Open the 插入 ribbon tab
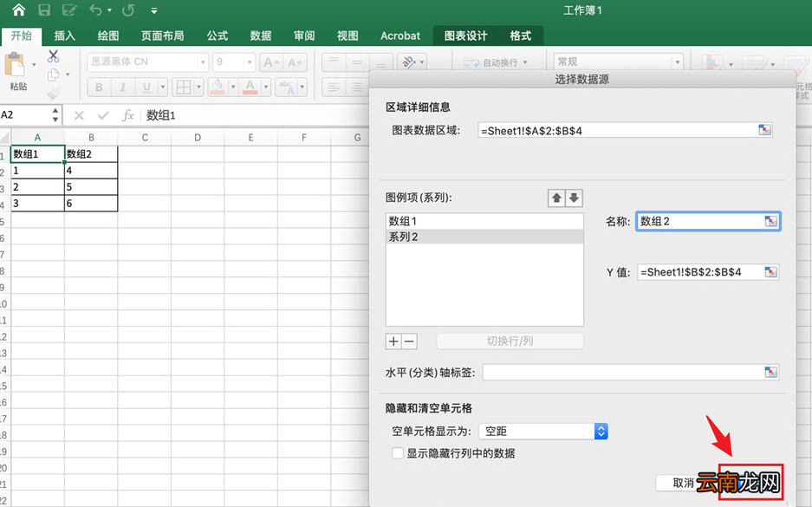 click(65, 36)
